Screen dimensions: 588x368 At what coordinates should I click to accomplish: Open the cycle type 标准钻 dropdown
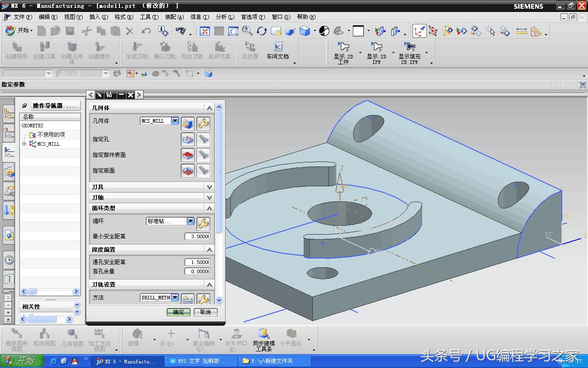190,221
